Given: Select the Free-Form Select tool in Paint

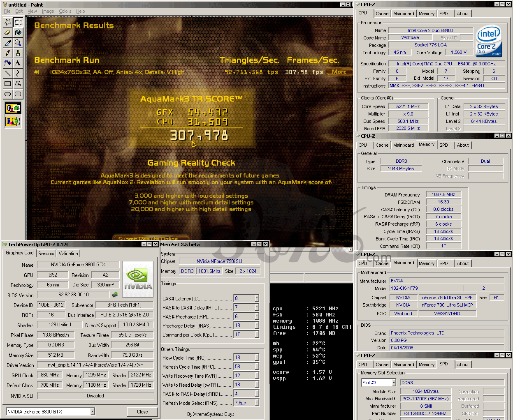Looking at the screenshot, I should click(8, 22).
